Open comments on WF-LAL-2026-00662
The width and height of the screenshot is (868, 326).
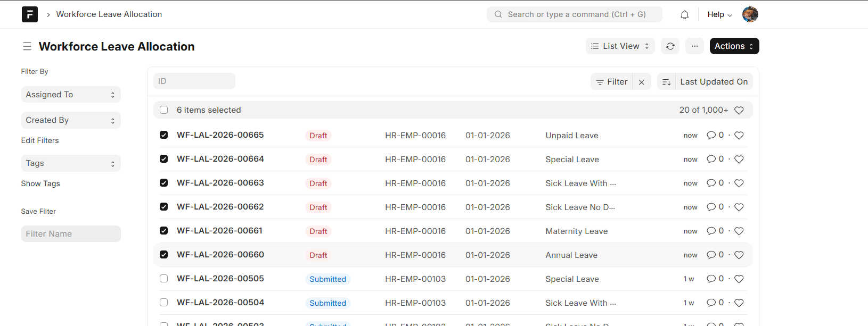click(x=715, y=207)
